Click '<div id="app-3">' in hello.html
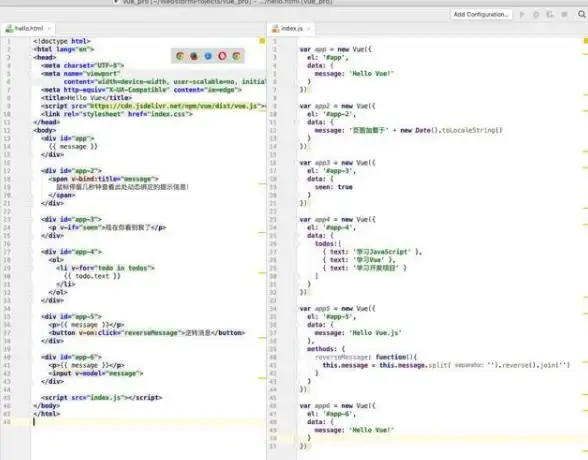588x460 pixels. (x=71, y=219)
